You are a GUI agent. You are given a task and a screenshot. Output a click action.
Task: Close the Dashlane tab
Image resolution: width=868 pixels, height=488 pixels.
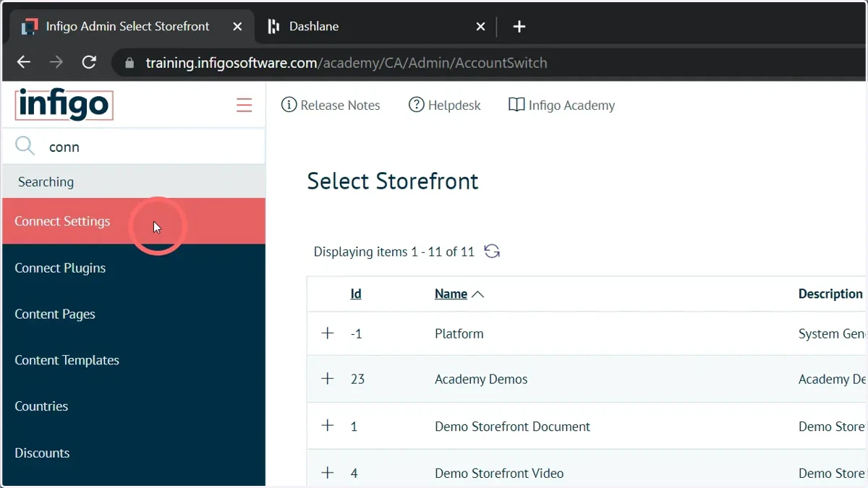pyautogui.click(x=480, y=27)
